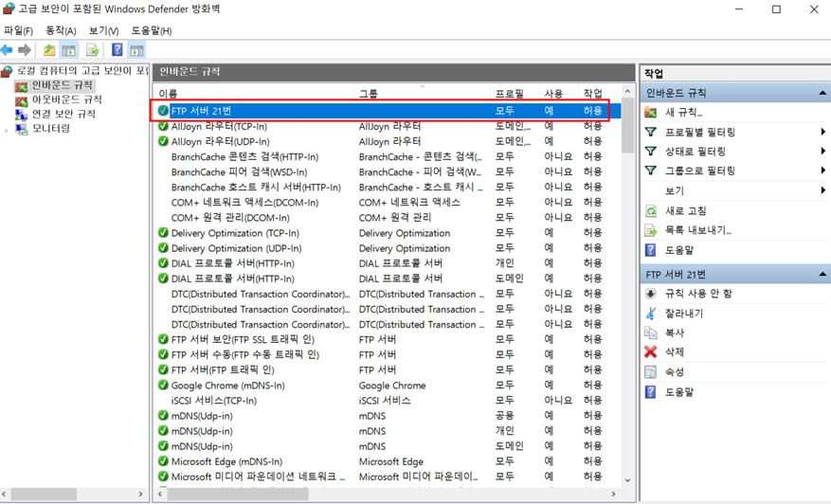
Task: Click 삭제 action link
Action: point(675,351)
